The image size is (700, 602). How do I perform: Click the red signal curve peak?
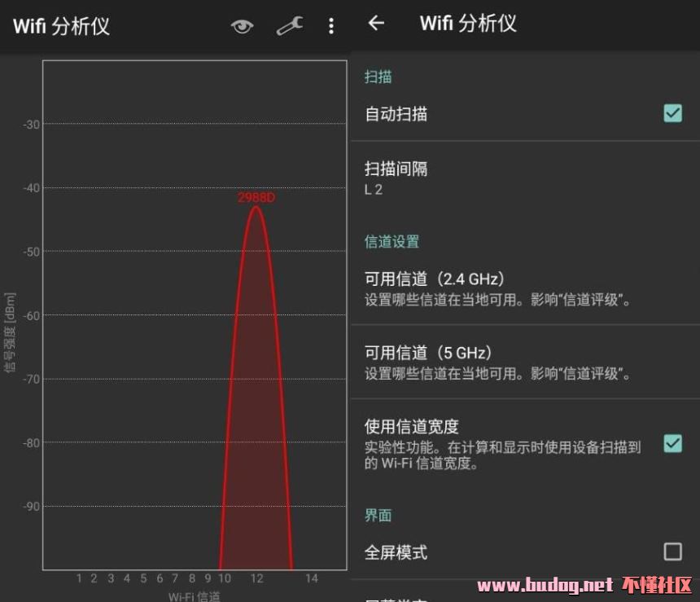(x=256, y=209)
